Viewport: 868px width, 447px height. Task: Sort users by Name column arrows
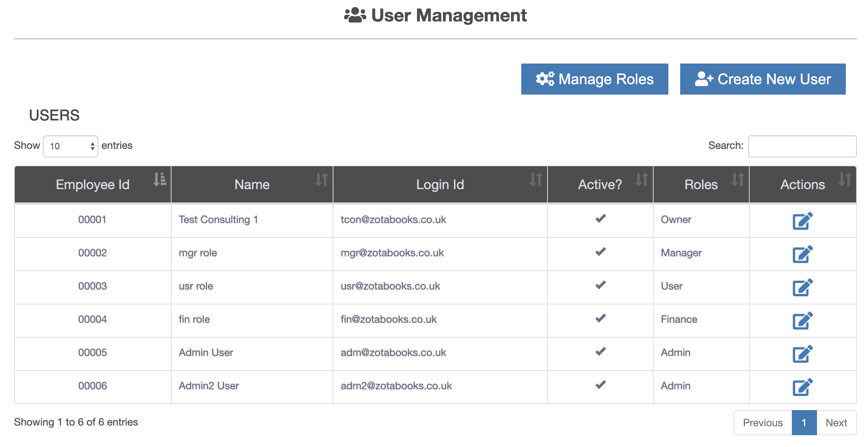[322, 180]
